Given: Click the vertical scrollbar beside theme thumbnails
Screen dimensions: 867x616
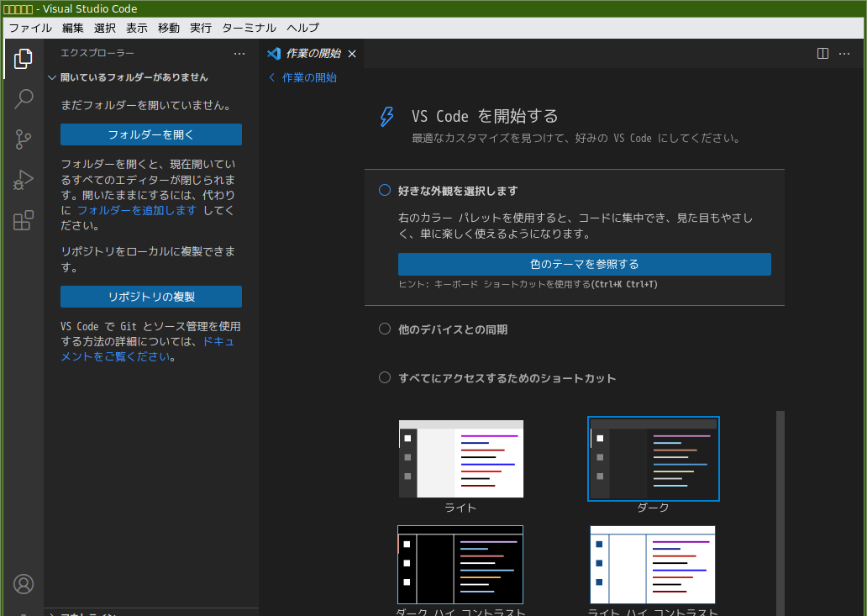Looking at the screenshot, I should [x=780, y=513].
